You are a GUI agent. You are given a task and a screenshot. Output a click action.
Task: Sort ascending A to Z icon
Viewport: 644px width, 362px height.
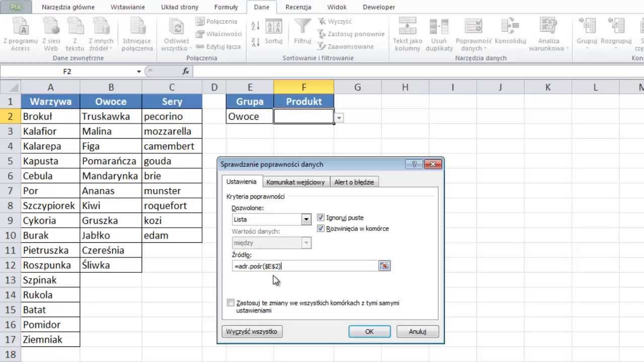coord(255,26)
